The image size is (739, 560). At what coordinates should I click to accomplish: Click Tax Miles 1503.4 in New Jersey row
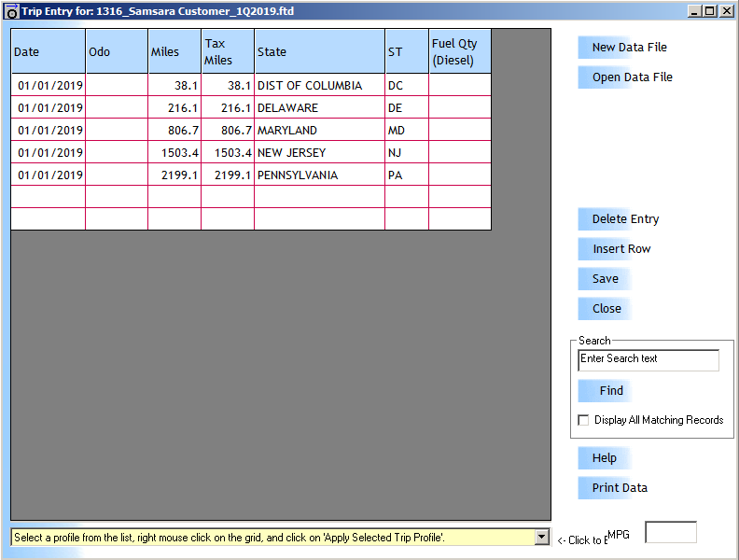point(228,152)
